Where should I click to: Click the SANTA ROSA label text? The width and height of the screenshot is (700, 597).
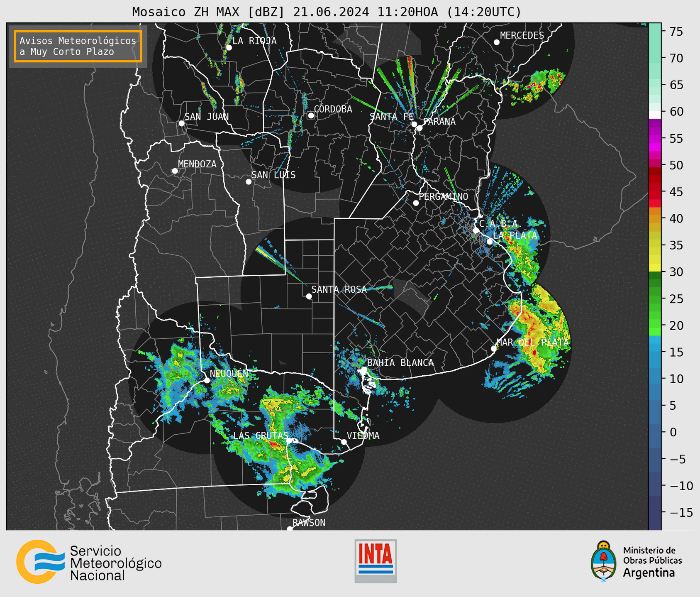[339, 289]
